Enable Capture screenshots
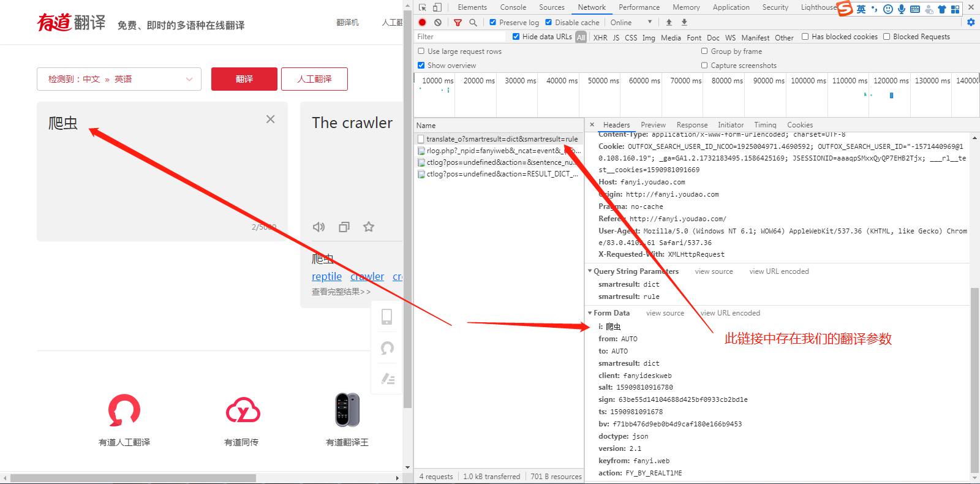Image resolution: width=980 pixels, height=484 pixels. [x=704, y=65]
